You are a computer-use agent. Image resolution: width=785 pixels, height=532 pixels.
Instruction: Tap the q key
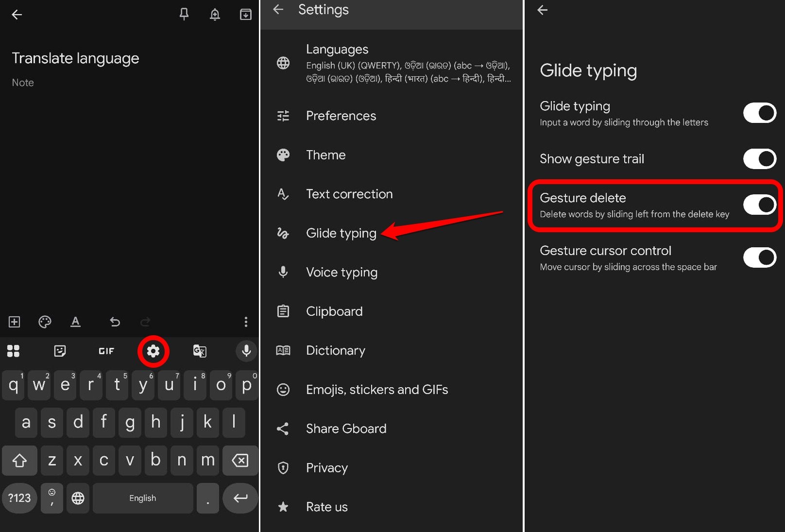click(x=14, y=385)
